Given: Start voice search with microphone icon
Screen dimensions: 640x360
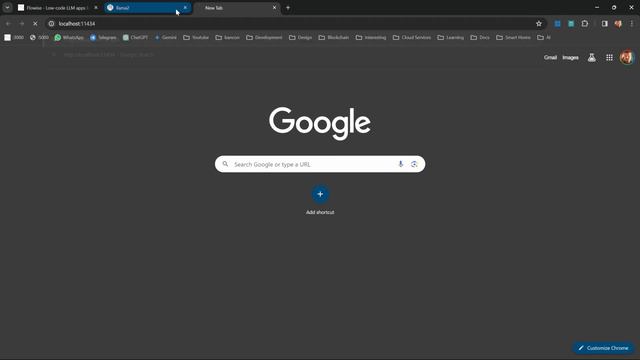Looking at the screenshot, I should tap(400, 164).
